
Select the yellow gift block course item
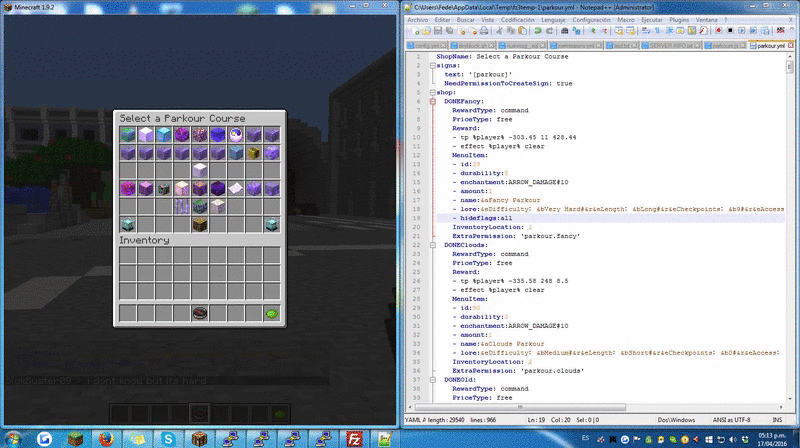(x=254, y=153)
